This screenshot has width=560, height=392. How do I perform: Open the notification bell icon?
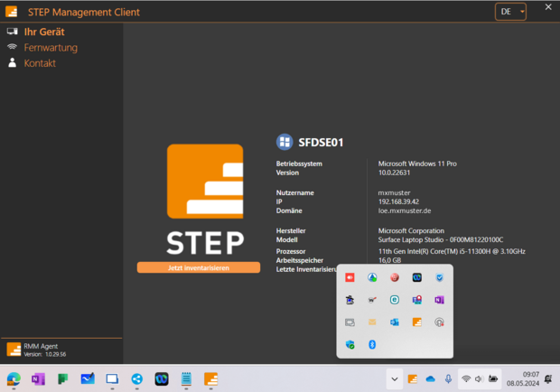coord(548,378)
